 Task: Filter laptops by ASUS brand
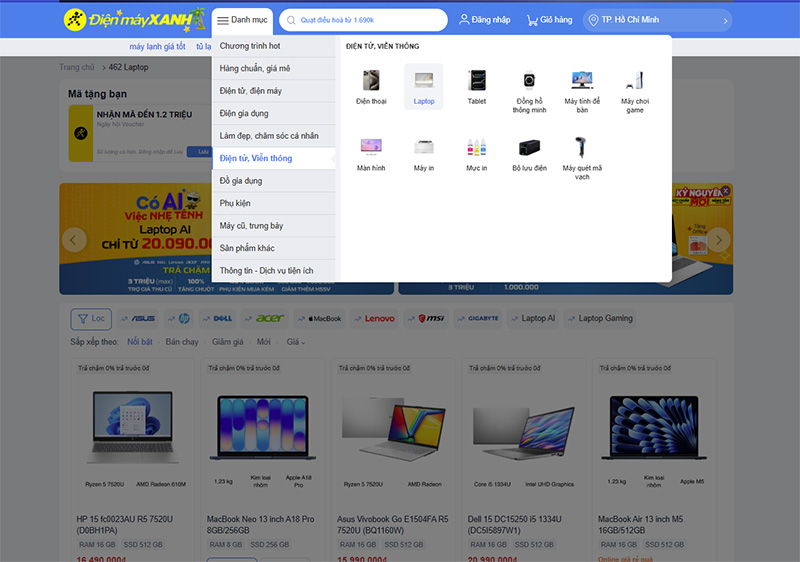tap(138, 318)
